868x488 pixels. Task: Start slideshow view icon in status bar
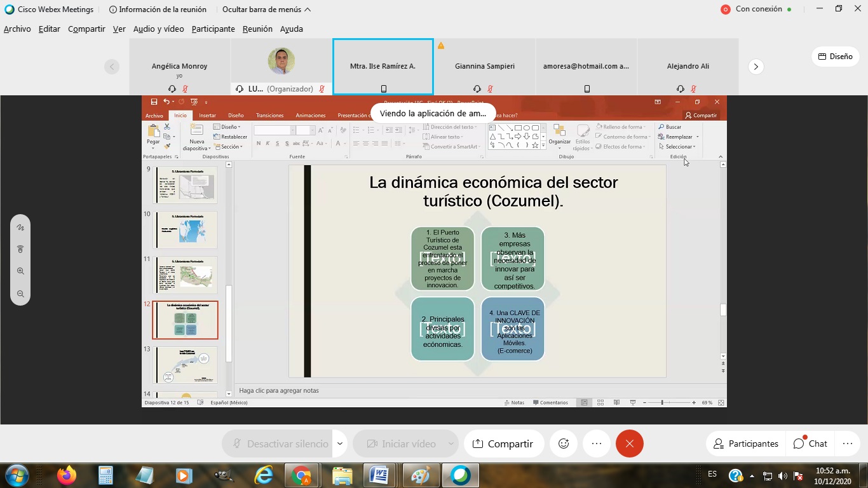click(x=632, y=403)
